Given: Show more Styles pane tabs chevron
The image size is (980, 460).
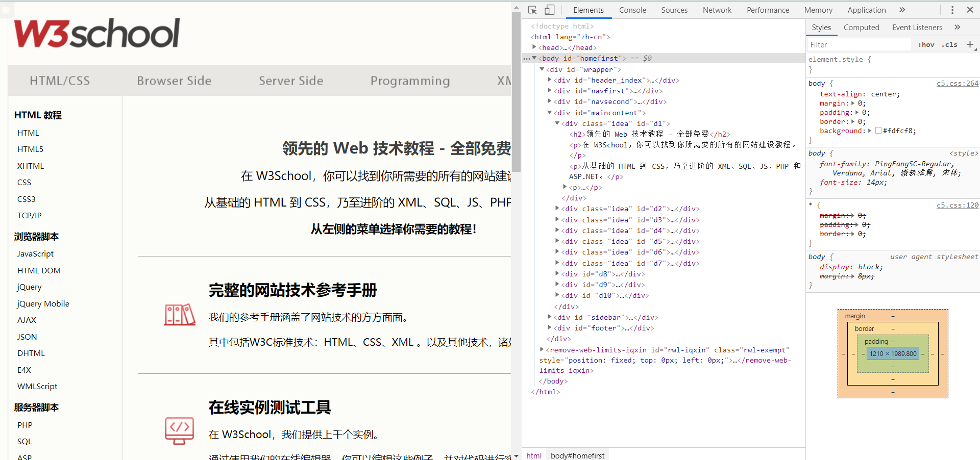Looking at the screenshot, I should coord(957,27).
